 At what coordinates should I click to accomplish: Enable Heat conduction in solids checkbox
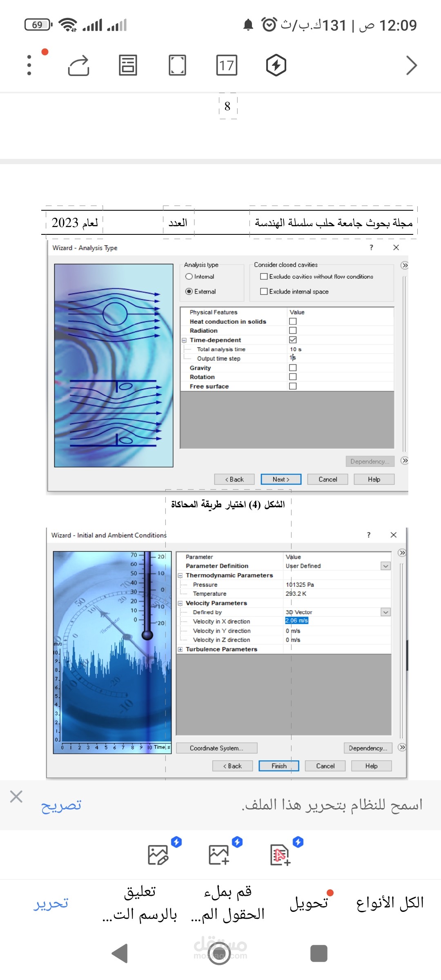[x=293, y=321]
